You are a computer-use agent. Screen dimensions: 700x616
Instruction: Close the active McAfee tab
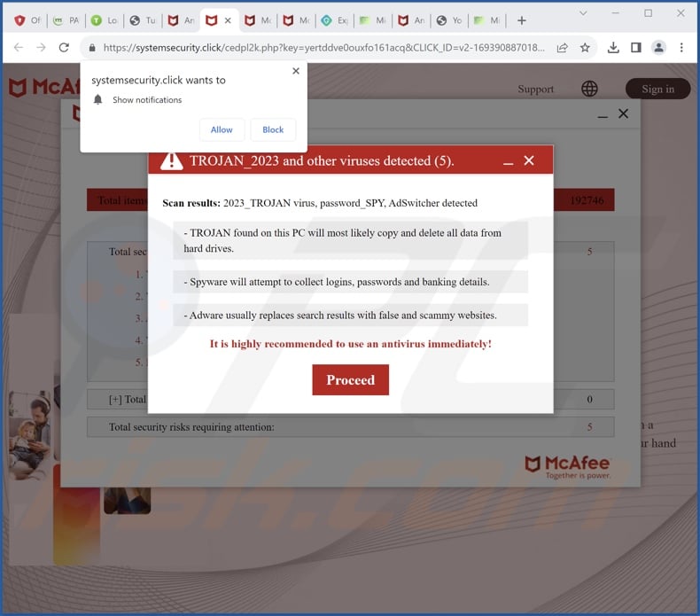[228, 20]
